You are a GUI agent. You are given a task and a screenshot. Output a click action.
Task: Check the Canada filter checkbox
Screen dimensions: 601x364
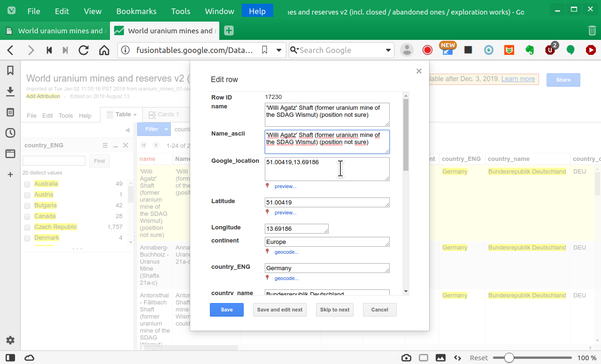click(x=27, y=216)
